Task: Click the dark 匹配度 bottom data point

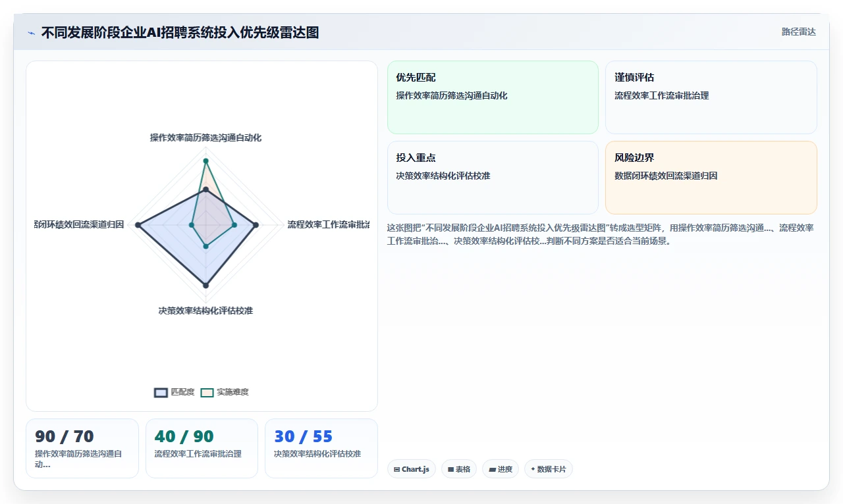Action: [x=205, y=286]
